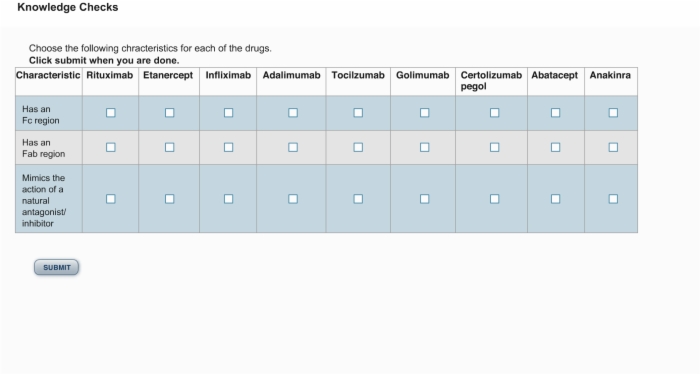Check Fc region box for Rituximab

(x=111, y=113)
